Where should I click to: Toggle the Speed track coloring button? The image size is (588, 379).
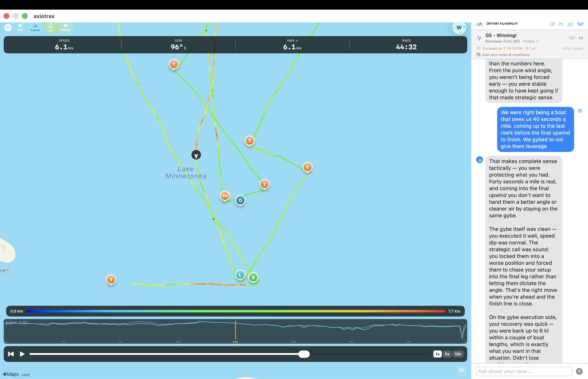65,28
